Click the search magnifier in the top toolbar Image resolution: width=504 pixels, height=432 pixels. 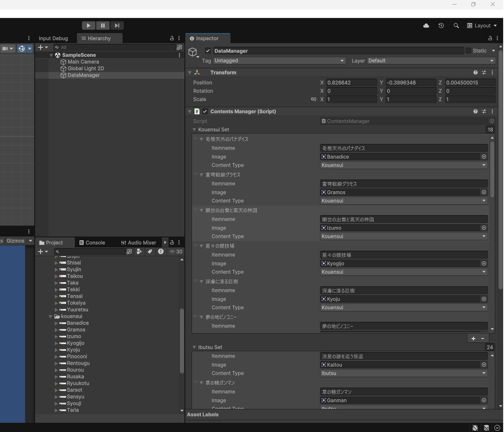coord(456,26)
